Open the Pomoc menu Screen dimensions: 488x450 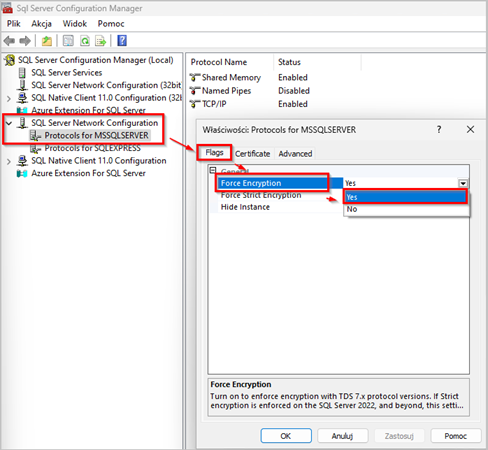111,24
